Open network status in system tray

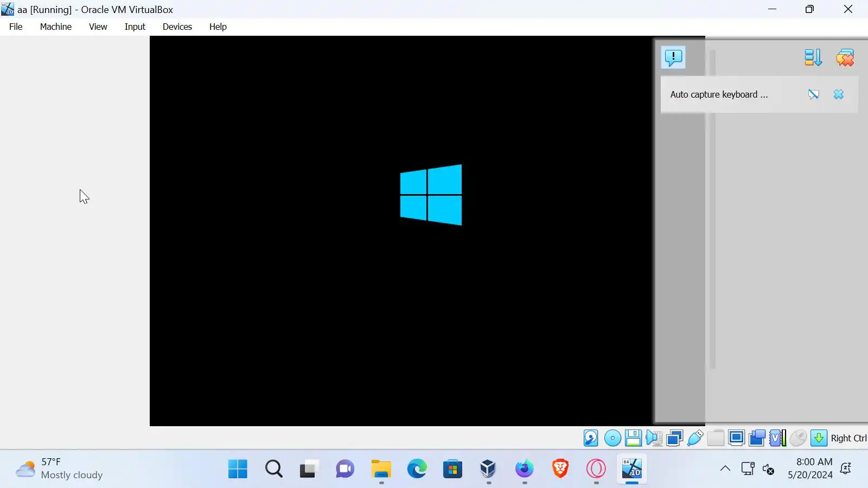point(748,468)
